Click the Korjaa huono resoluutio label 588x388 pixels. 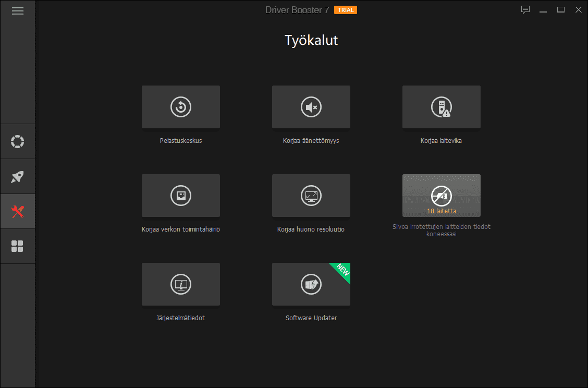[311, 229]
